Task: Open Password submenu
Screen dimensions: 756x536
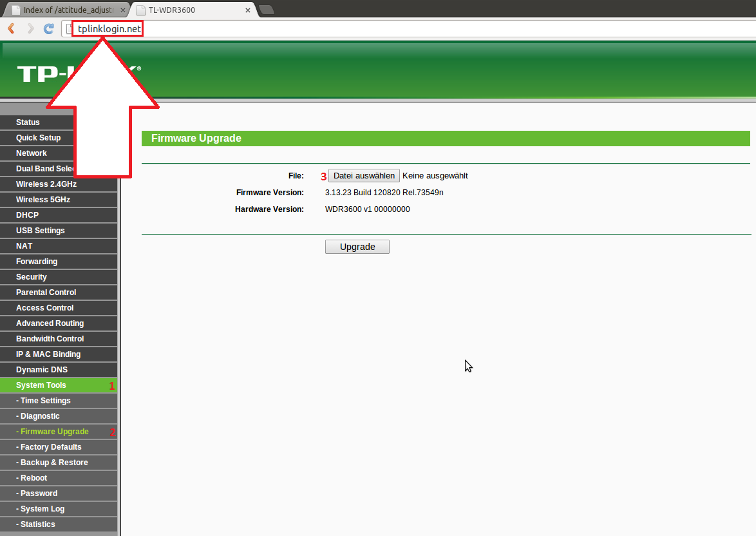Action: (x=59, y=493)
